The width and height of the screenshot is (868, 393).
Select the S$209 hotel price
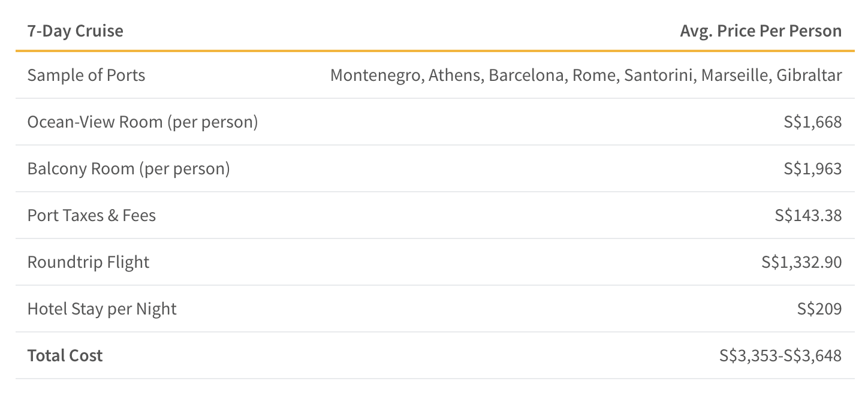coord(819,309)
